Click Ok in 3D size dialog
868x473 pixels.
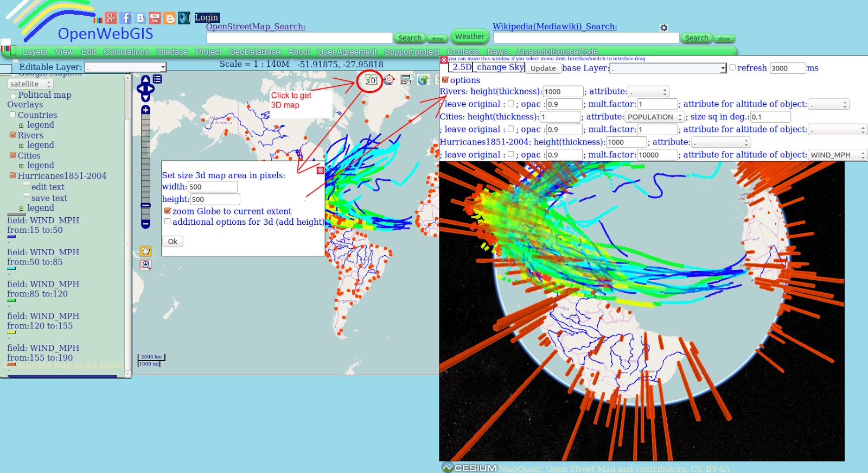click(173, 242)
